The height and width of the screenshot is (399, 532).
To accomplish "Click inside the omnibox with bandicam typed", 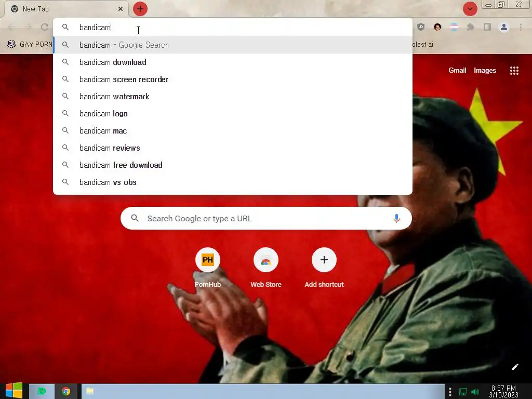I will (233, 27).
